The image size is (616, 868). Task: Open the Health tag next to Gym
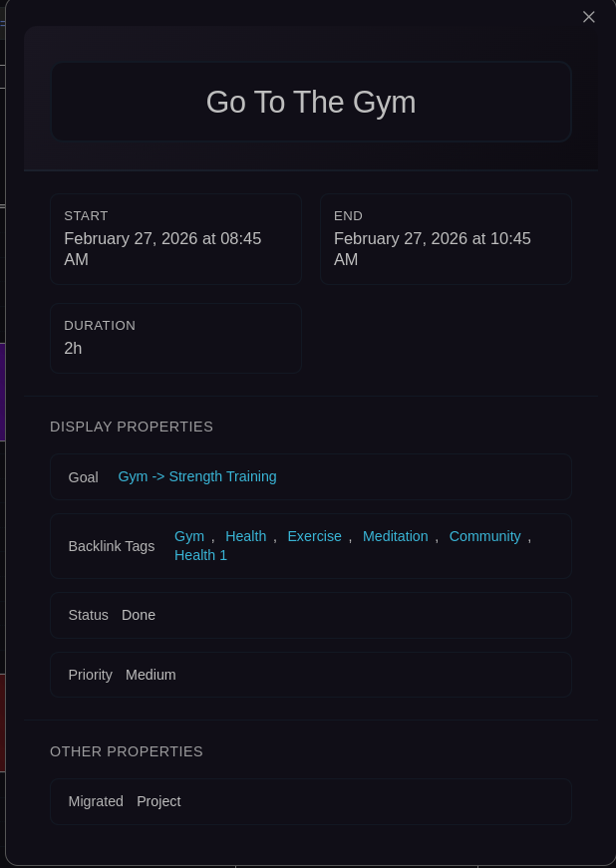(x=245, y=536)
